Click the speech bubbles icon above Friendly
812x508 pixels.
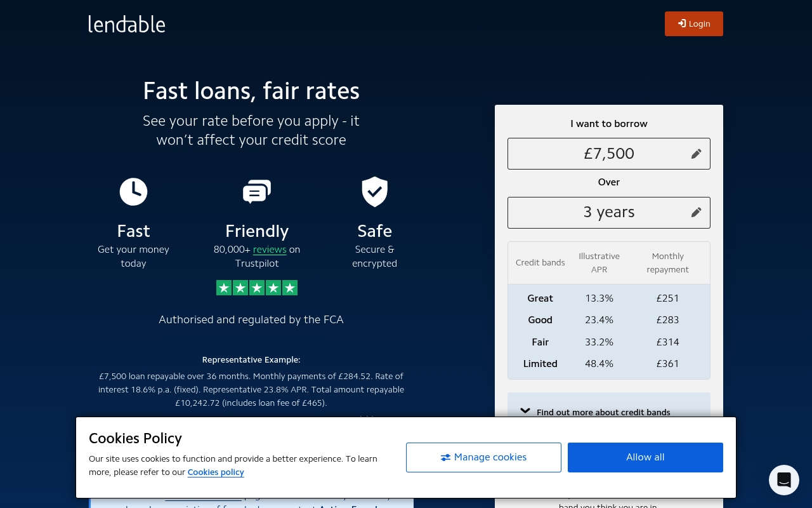pyautogui.click(x=257, y=192)
